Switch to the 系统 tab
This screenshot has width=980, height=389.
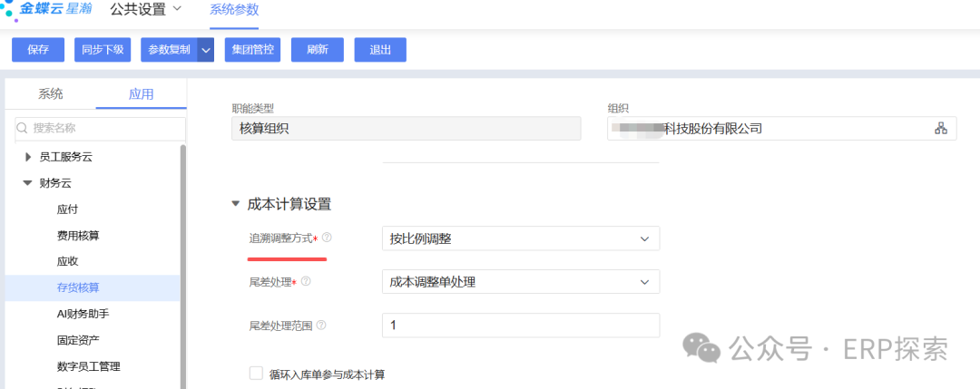[51, 94]
